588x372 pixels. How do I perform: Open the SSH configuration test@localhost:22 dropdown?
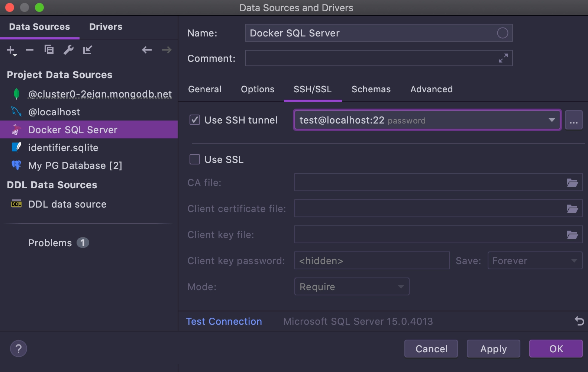coord(427,120)
